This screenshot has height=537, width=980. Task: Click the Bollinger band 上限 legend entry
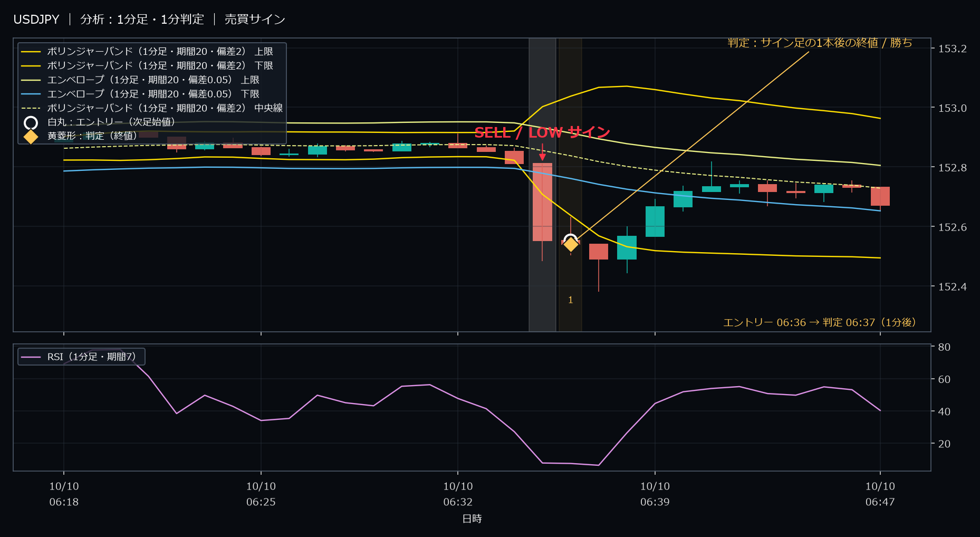pyautogui.click(x=147, y=52)
